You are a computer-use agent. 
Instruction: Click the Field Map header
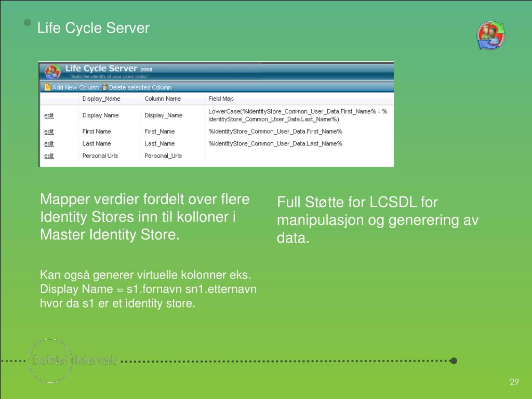click(x=221, y=99)
